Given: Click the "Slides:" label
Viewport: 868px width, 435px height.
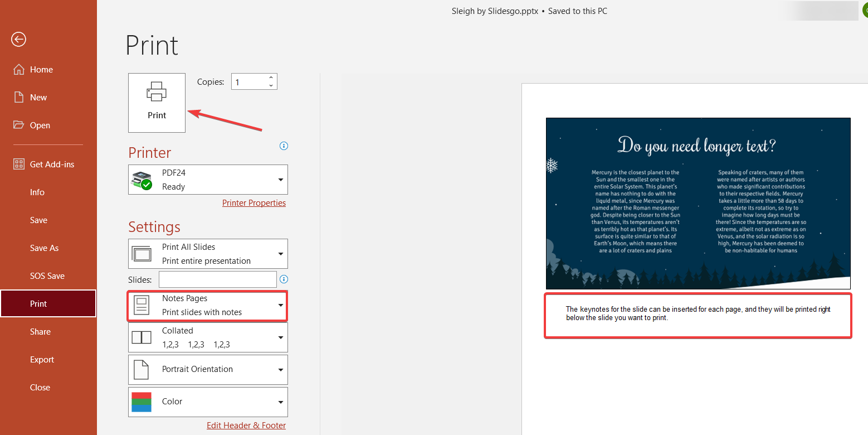Looking at the screenshot, I should (140, 279).
